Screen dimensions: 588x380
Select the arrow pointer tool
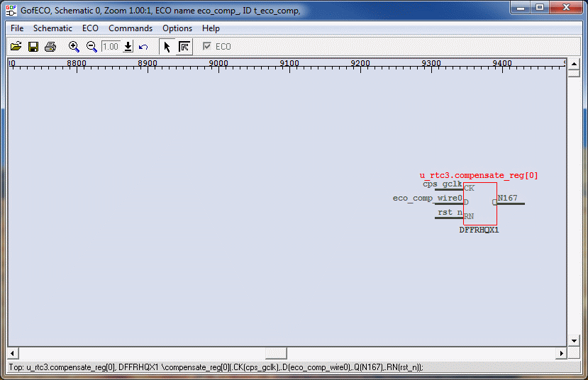point(167,47)
